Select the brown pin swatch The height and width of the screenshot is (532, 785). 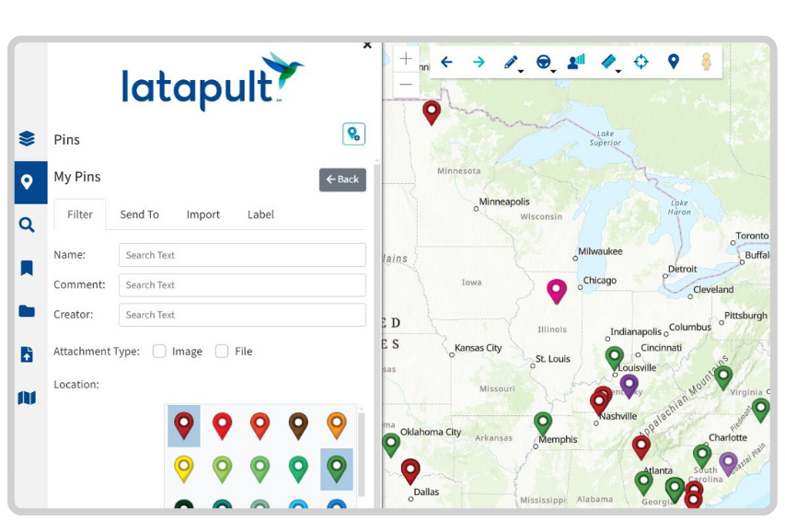(298, 426)
